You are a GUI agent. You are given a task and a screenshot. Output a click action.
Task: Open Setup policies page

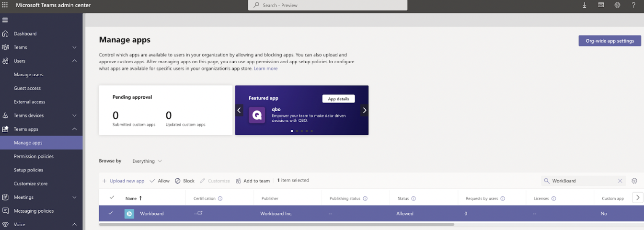(x=28, y=170)
